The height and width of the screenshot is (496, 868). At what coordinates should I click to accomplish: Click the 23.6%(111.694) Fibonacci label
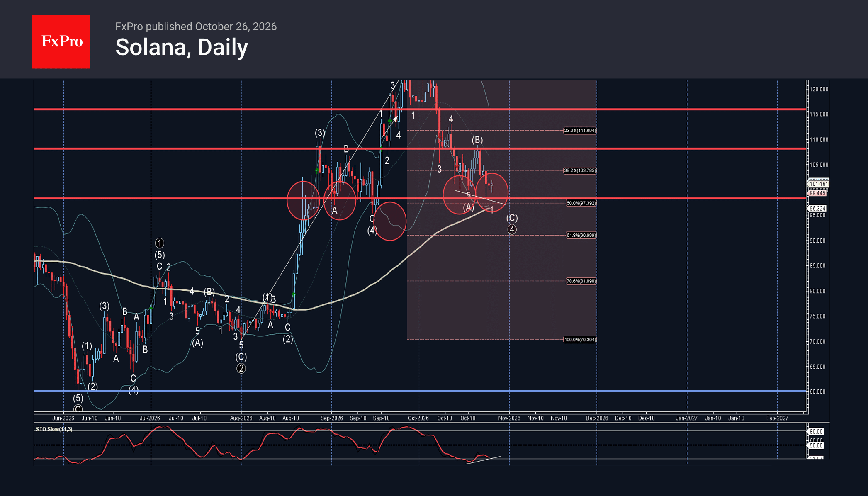pos(580,131)
